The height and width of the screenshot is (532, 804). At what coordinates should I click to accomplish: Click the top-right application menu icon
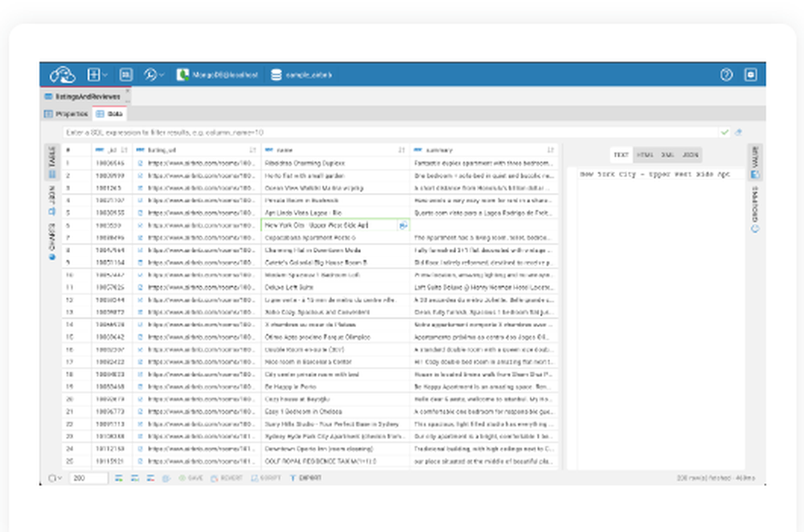pos(751,75)
